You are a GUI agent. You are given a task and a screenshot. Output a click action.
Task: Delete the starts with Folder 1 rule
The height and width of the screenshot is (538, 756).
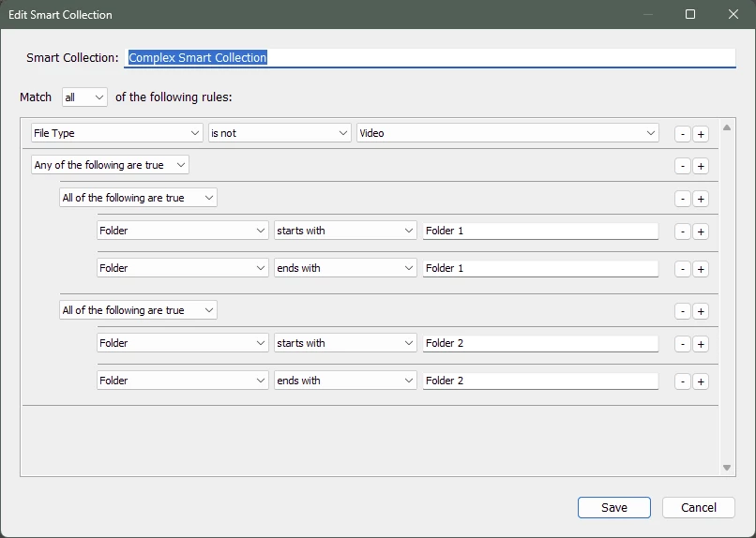click(x=682, y=232)
